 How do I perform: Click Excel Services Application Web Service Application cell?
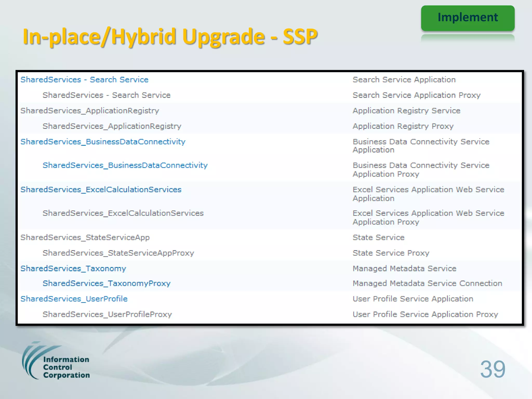pos(428,194)
